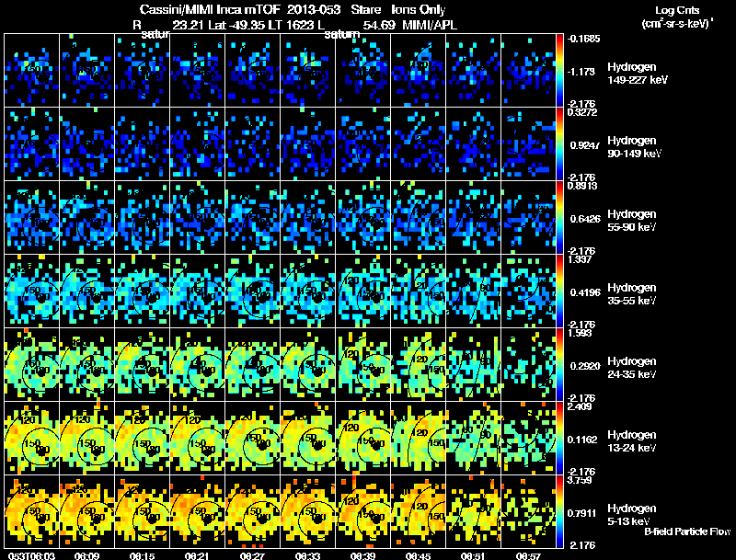The image size is (736, 560).
Task: Click the (cm²-sr-s-keV) units text
Action: 676,23
